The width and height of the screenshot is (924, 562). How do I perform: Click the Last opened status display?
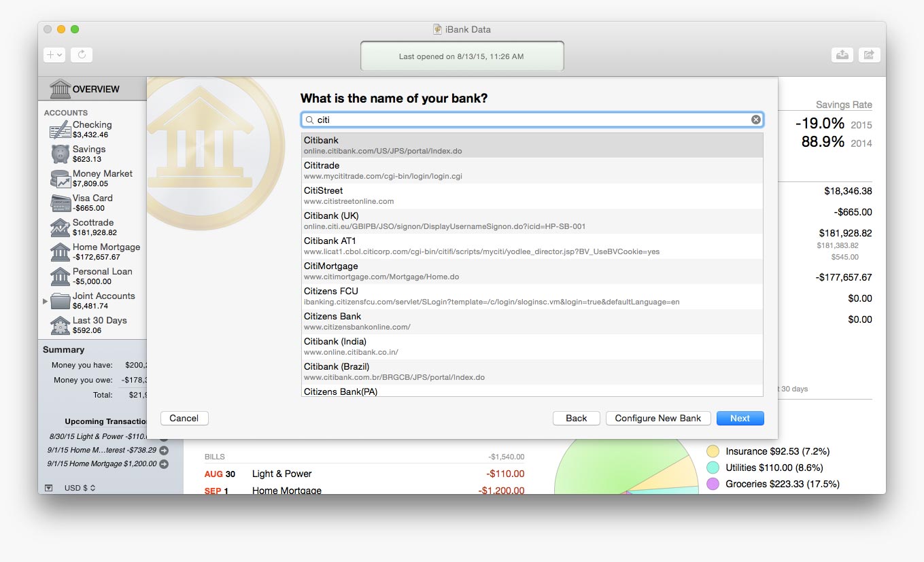pyautogui.click(x=462, y=56)
